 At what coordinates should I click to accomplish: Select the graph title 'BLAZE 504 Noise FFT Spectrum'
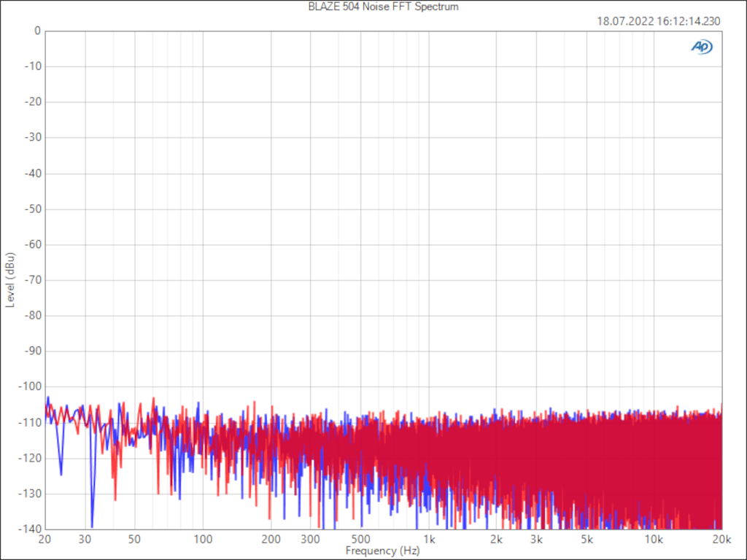click(384, 7)
